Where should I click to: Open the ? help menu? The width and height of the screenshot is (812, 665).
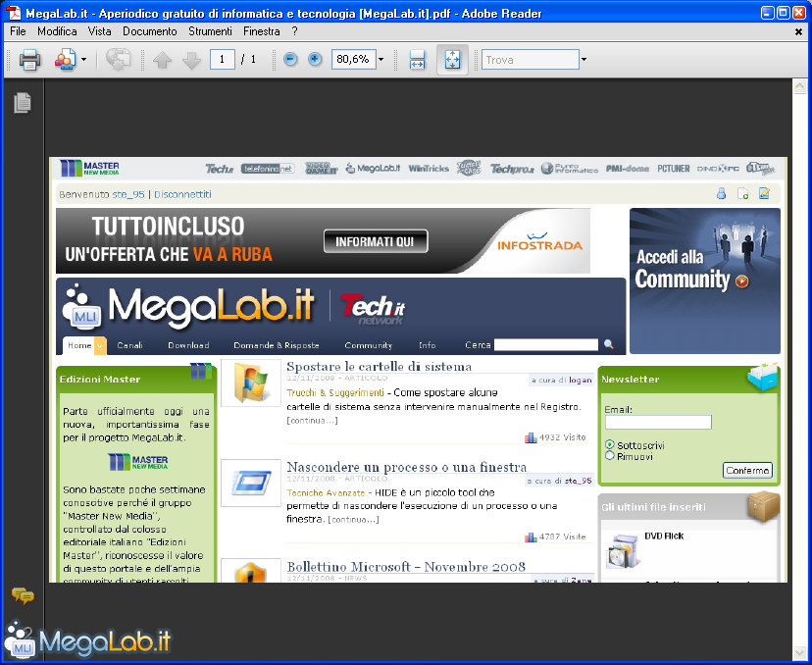[294, 31]
